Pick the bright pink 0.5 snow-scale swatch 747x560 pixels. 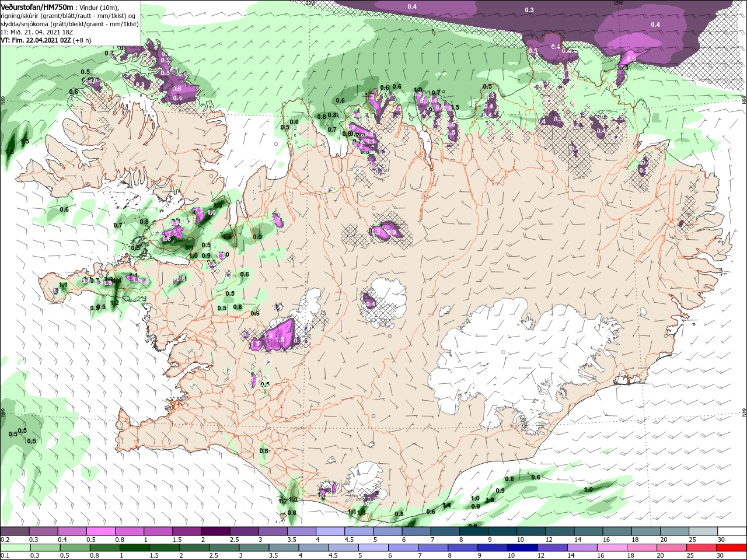pyautogui.click(x=101, y=531)
